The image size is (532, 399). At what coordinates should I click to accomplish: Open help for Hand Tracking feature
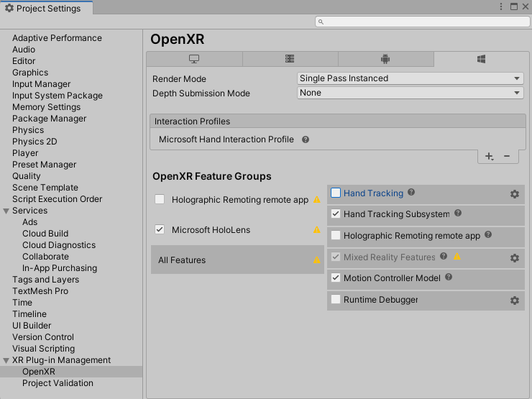(411, 193)
